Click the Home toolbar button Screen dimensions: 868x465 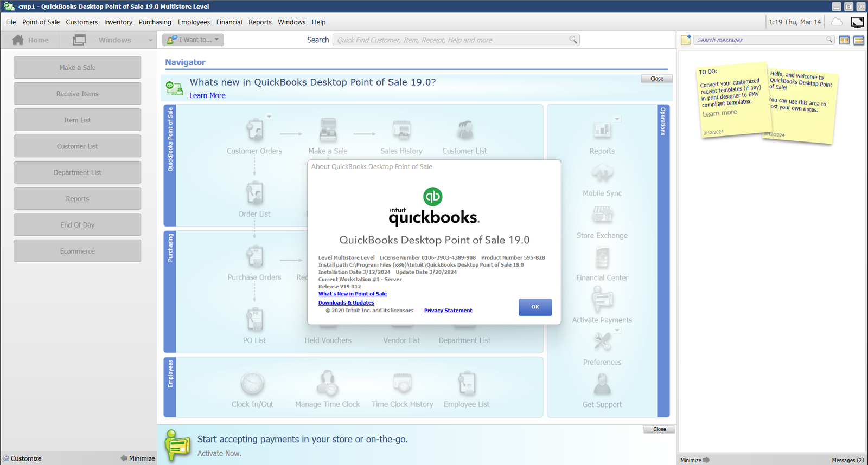30,40
